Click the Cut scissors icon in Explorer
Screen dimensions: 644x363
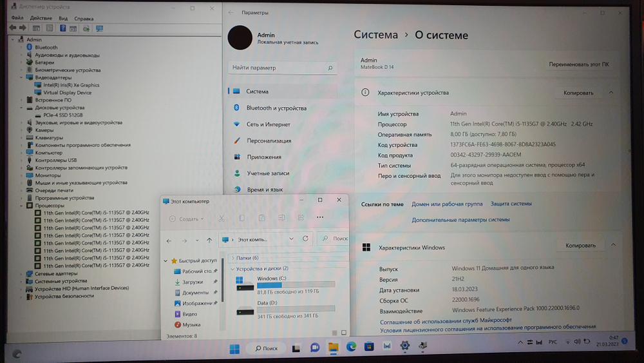click(x=222, y=219)
